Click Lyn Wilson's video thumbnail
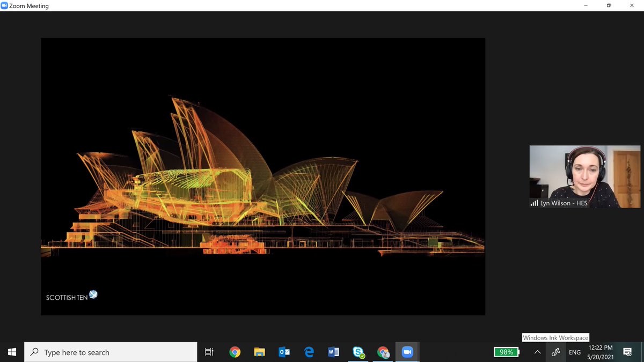Screen dimensions: 644x362 [585, 176]
